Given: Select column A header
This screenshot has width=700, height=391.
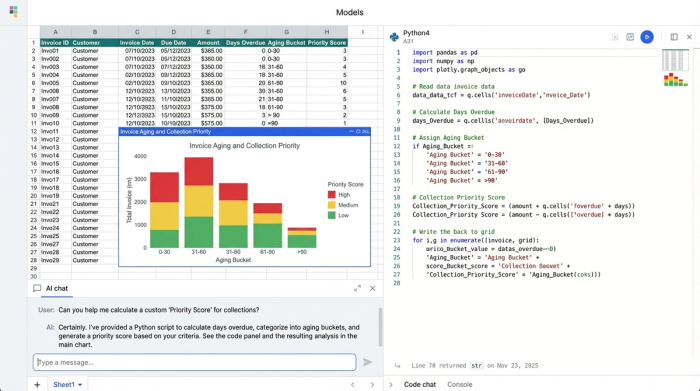Looking at the screenshot, I should pos(55,32).
